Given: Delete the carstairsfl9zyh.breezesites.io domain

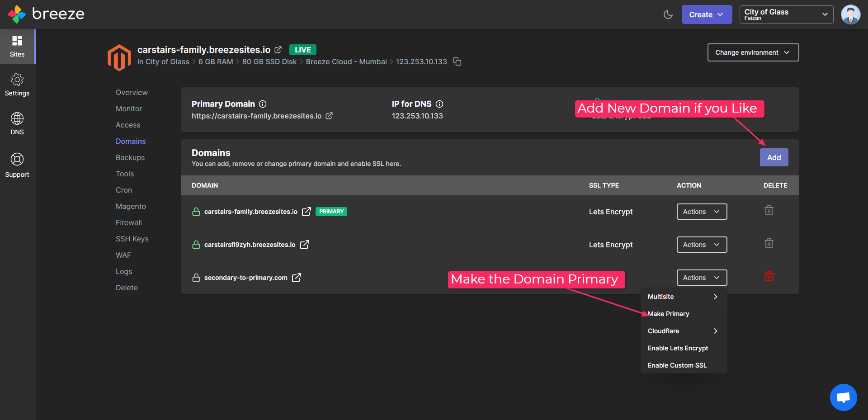Looking at the screenshot, I should coord(769,243).
